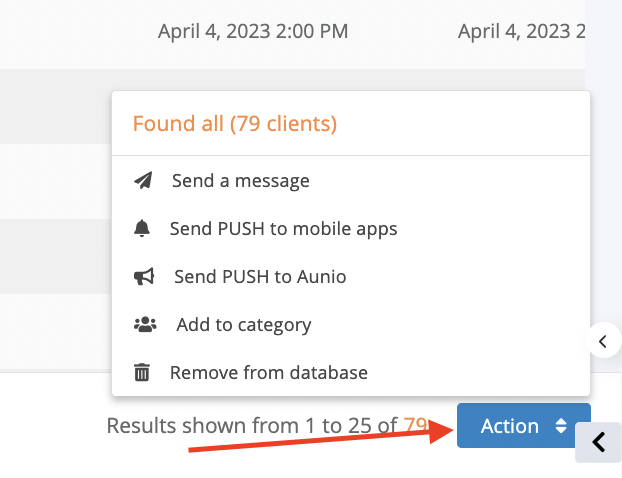Open the blue Action dropdown button

(x=524, y=426)
